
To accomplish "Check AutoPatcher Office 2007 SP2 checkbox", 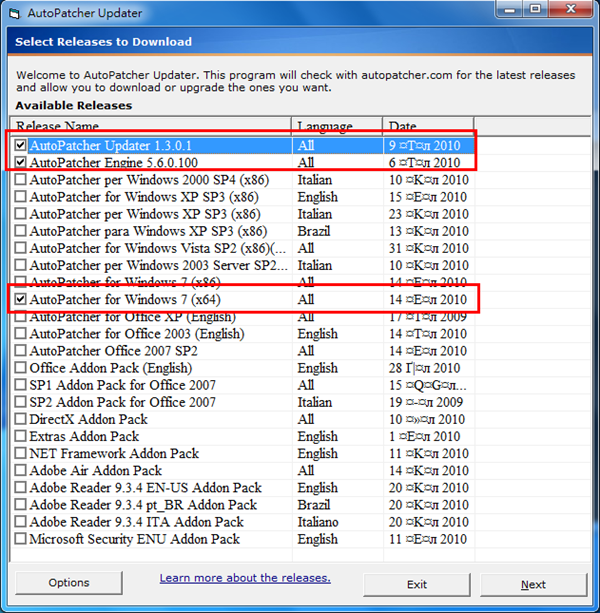I will pyautogui.click(x=20, y=351).
